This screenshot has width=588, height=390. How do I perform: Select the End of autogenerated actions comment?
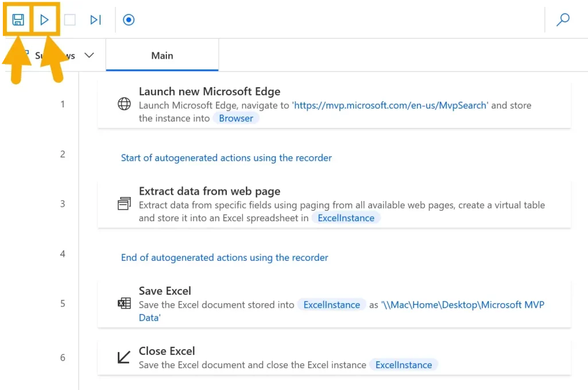point(225,258)
